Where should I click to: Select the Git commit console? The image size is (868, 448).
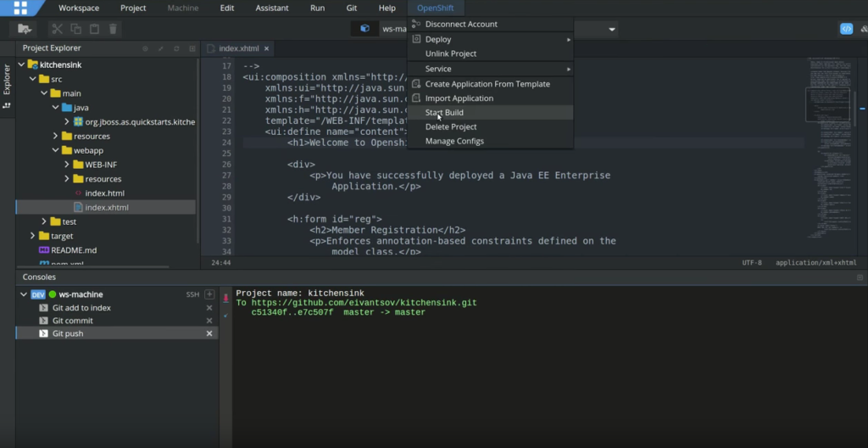point(73,321)
